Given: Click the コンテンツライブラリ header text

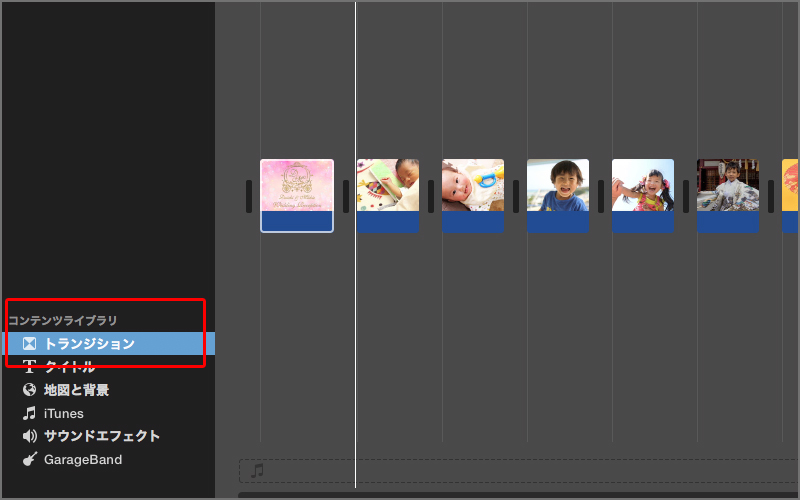Looking at the screenshot, I should (x=63, y=320).
